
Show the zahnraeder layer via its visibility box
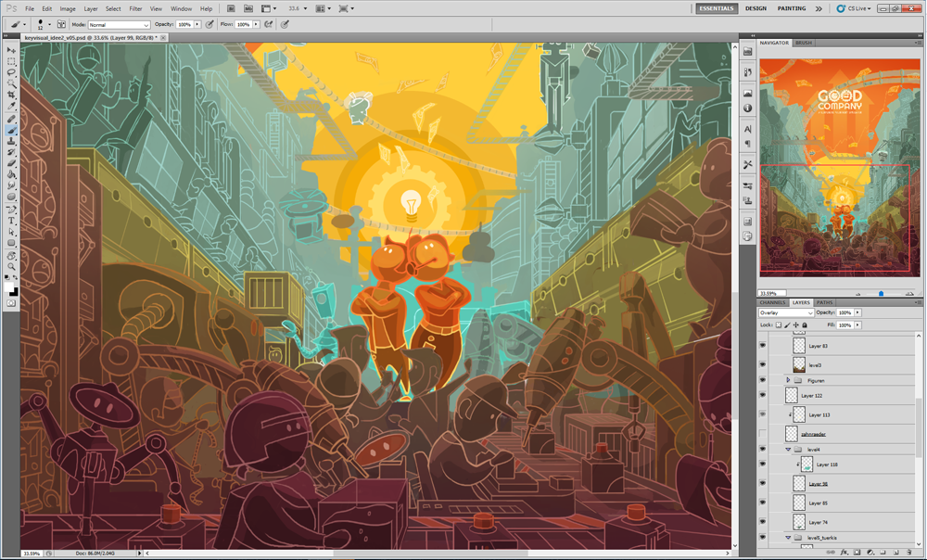[x=763, y=434]
